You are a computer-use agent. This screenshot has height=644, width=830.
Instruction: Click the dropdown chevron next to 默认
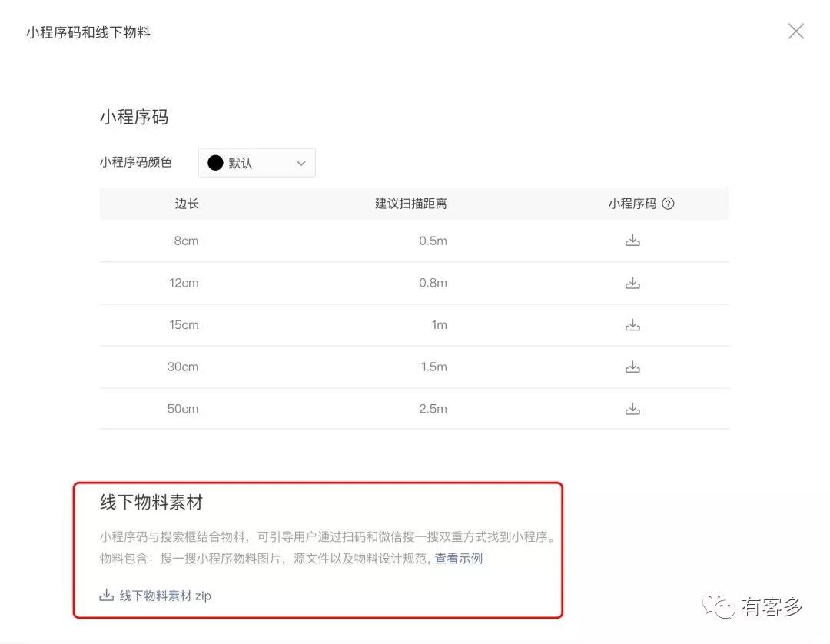click(x=301, y=163)
